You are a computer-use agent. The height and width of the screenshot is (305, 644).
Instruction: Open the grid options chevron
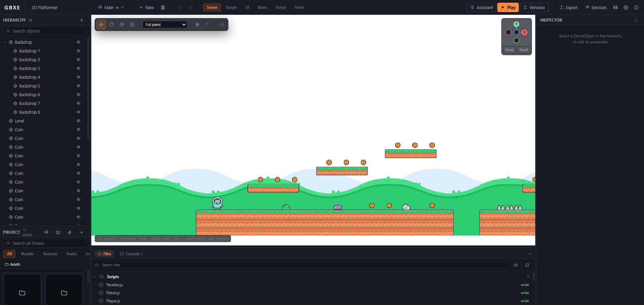click(x=207, y=24)
